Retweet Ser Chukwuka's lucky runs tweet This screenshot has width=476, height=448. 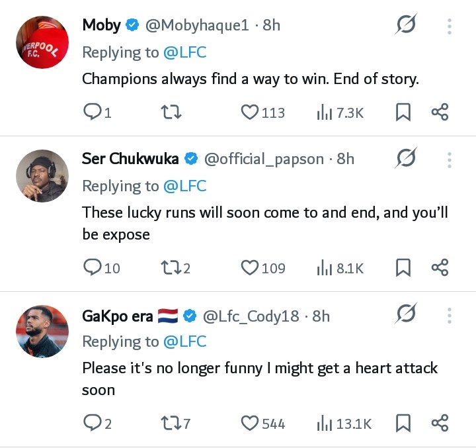point(170,268)
